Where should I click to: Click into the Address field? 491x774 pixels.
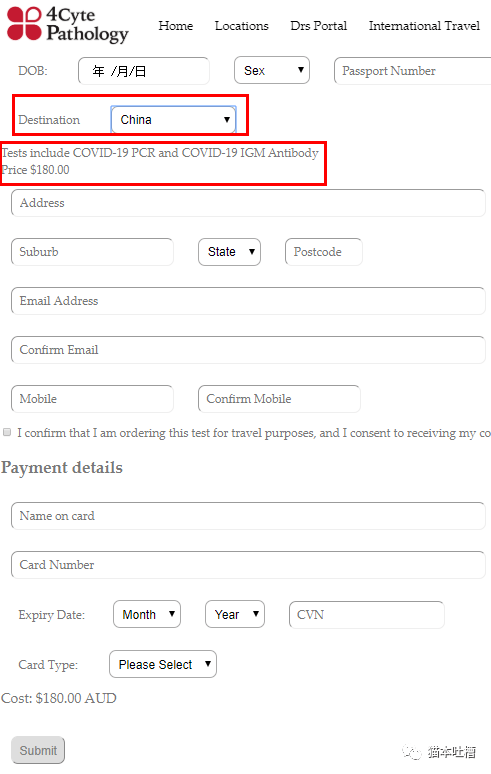coord(248,203)
